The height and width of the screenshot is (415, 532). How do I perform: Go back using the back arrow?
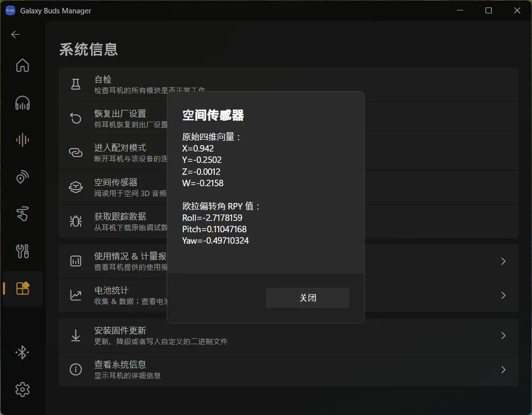click(15, 34)
